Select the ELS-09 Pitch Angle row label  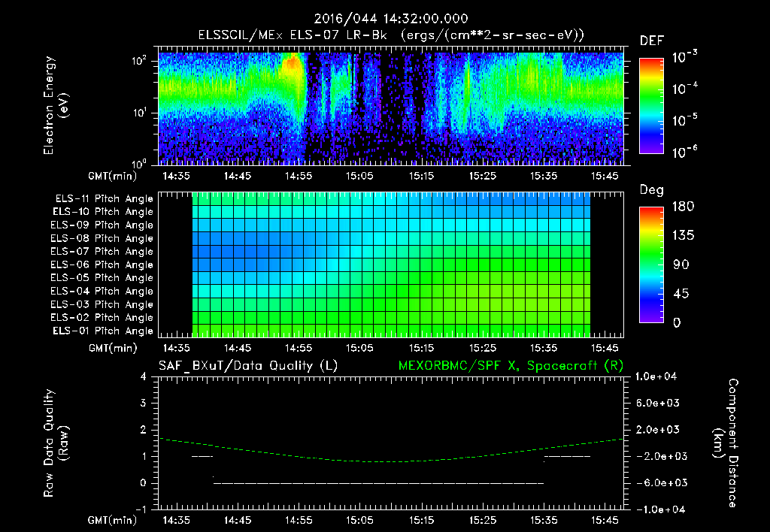pyautogui.click(x=102, y=225)
